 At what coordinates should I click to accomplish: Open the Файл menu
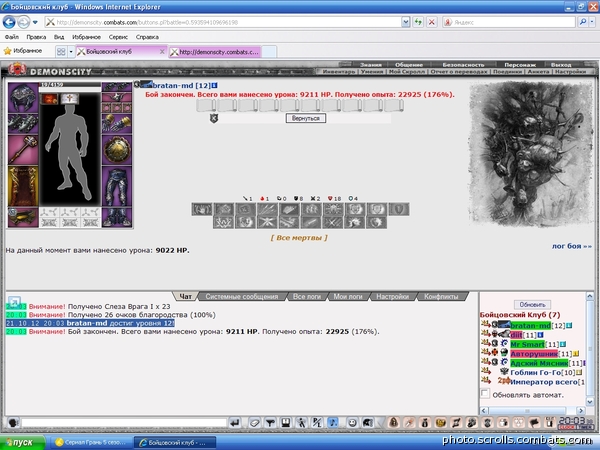pos(12,37)
